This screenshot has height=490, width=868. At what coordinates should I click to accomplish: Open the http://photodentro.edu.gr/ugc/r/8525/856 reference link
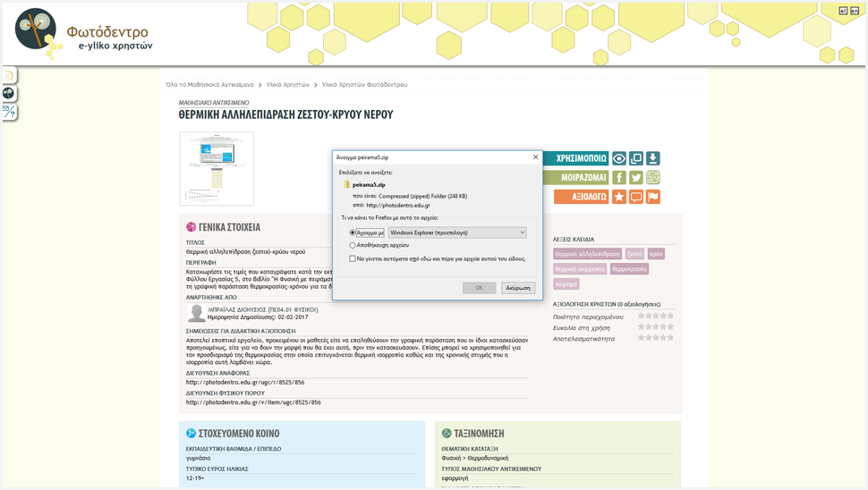(245, 383)
